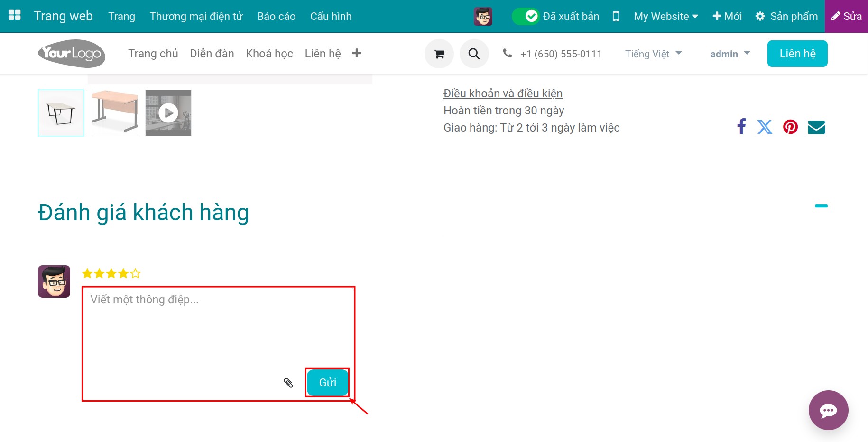Click the plus icon after Liên hệ menu
This screenshot has height=442, width=868.
(357, 53)
